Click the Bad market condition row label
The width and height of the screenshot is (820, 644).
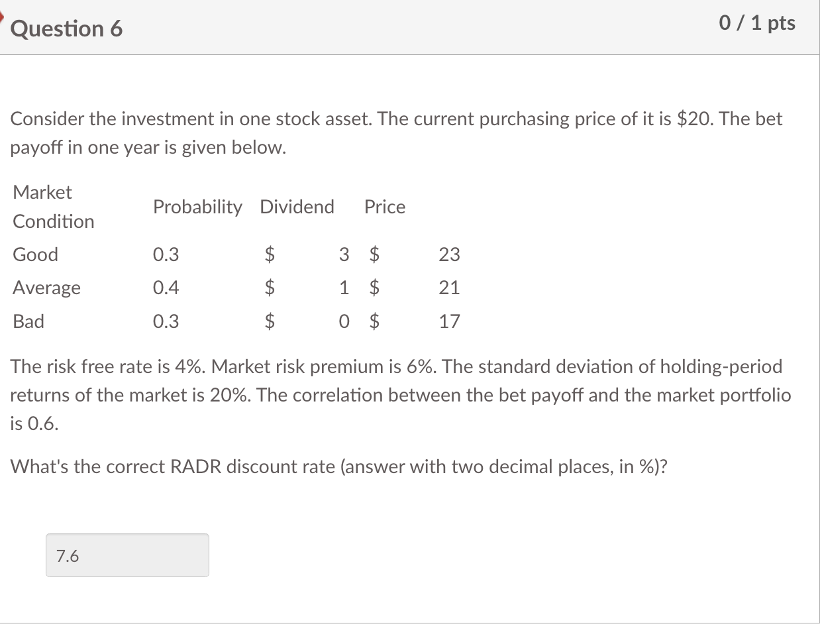coord(28,321)
